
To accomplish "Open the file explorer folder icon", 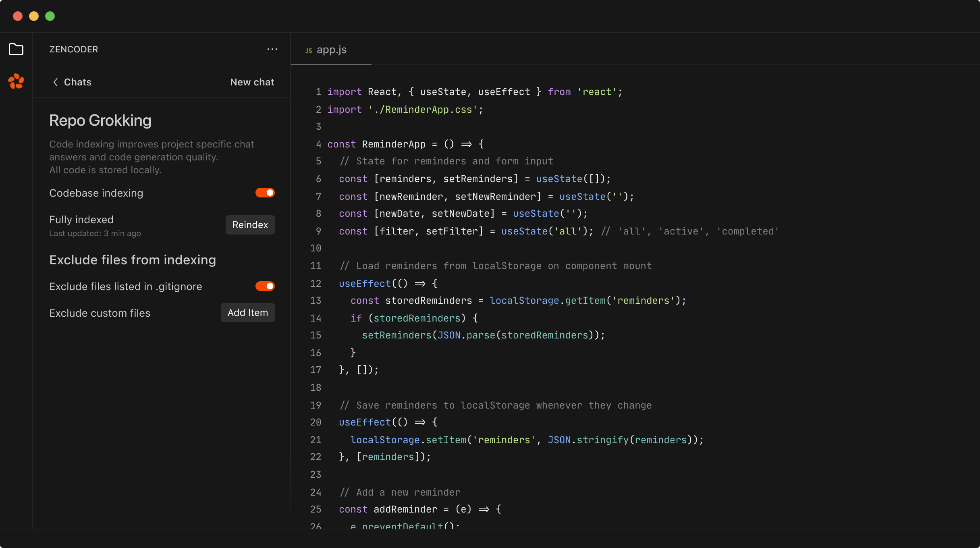I will (x=16, y=49).
